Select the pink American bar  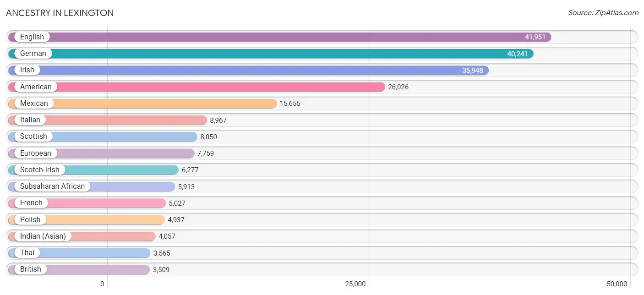[196, 87]
